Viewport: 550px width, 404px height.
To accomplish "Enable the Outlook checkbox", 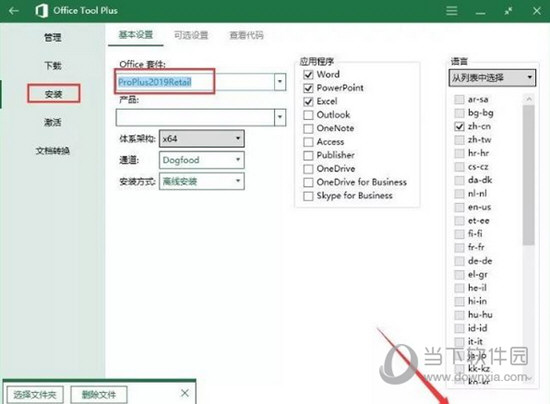I will pyautogui.click(x=308, y=115).
